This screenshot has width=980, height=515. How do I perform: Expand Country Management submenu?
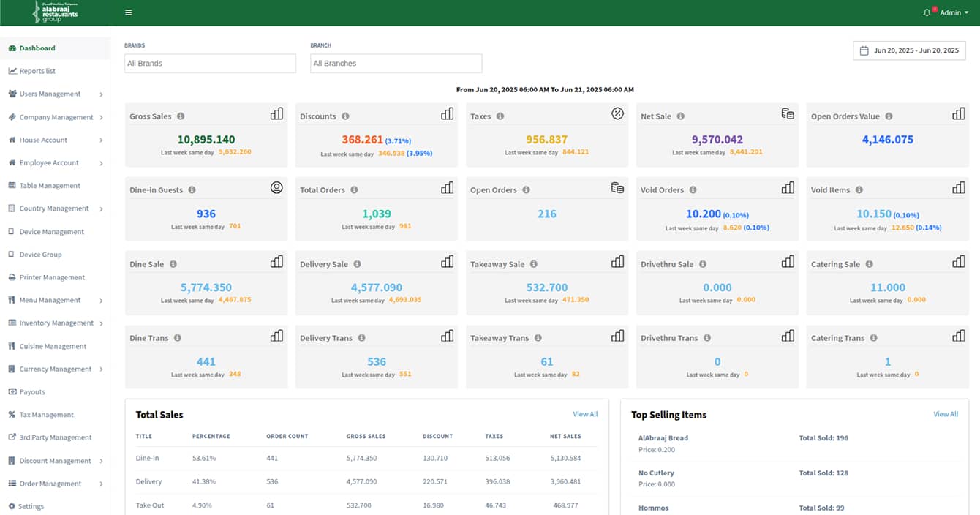tap(55, 208)
